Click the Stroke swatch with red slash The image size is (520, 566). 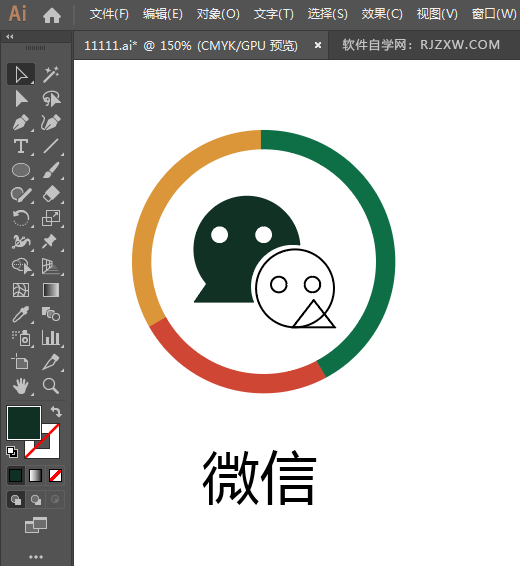point(51,450)
